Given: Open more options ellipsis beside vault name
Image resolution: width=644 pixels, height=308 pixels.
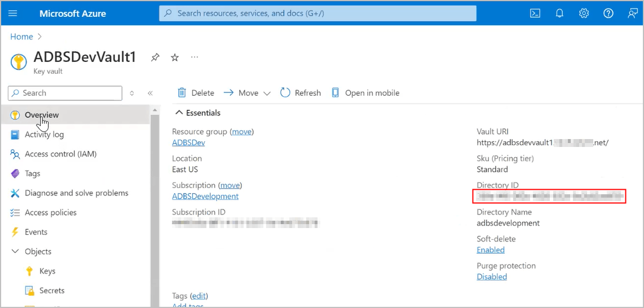Looking at the screenshot, I should click(195, 57).
